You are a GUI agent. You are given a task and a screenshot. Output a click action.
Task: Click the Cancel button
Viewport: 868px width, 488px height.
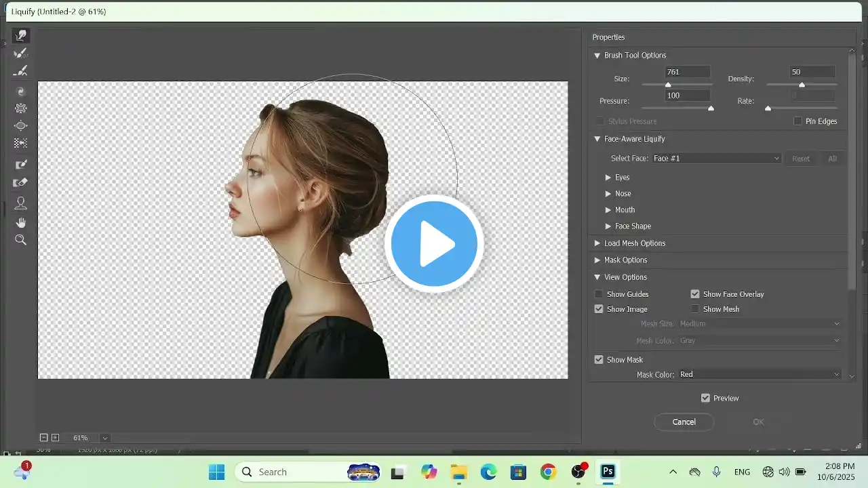tap(684, 422)
